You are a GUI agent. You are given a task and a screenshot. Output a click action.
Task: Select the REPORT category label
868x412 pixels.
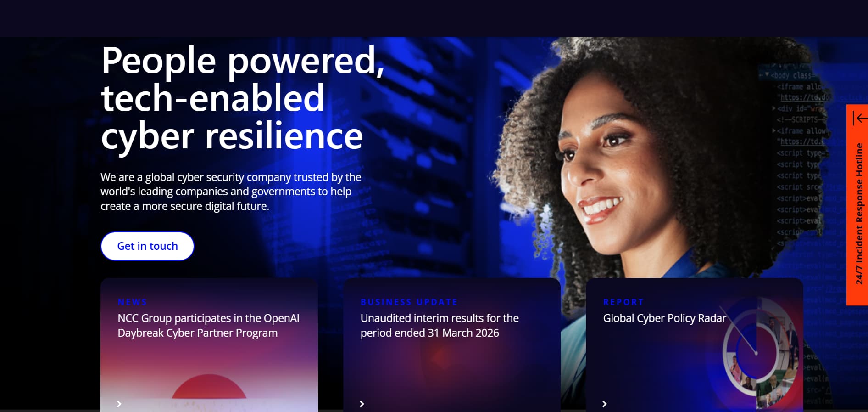pyautogui.click(x=623, y=302)
